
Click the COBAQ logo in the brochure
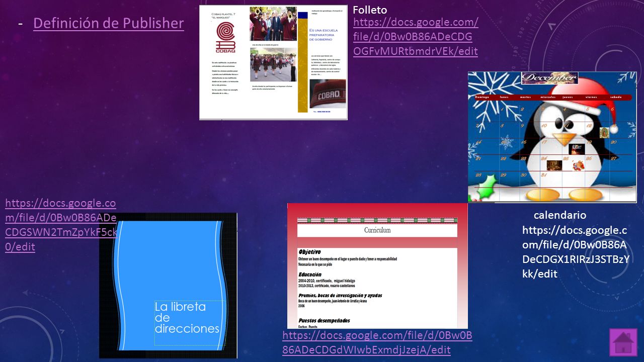point(225,37)
